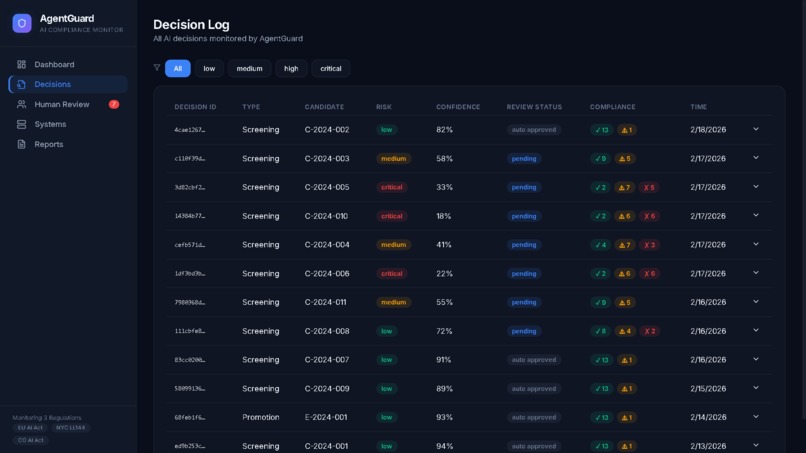This screenshot has height=453, width=806.
Task: Click the red failed badge for C-2024-008
Action: pyautogui.click(x=649, y=332)
